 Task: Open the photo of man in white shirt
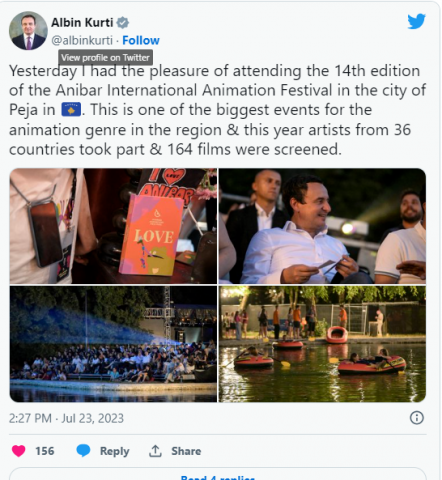pyautogui.click(x=322, y=226)
